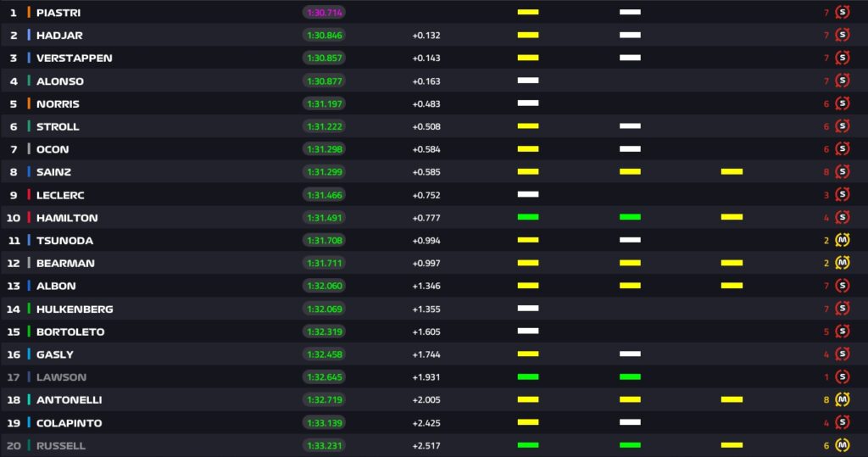This screenshot has height=457, width=868.
Task: Click Colapinto's +2.425 gap value
Action: point(426,422)
